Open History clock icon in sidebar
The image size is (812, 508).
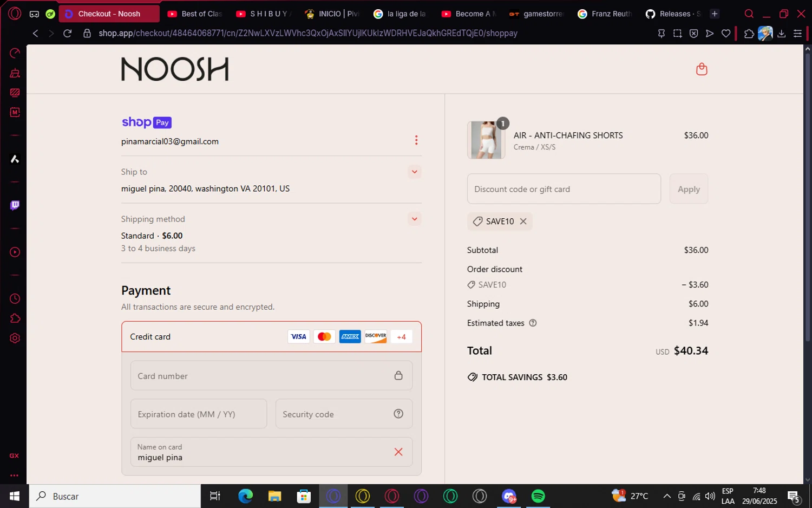[15, 299]
